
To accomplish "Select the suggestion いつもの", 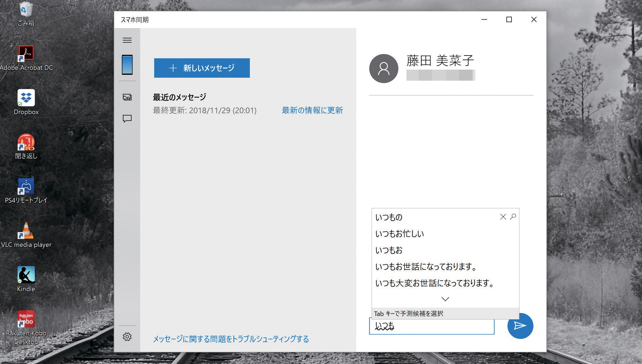I will 389,217.
